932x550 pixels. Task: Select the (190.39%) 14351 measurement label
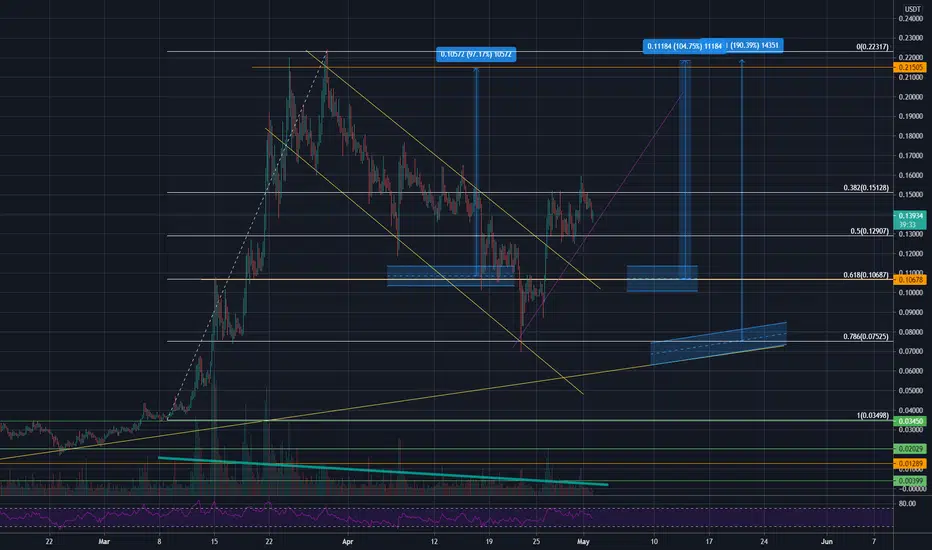pyautogui.click(x=754, y=45)
